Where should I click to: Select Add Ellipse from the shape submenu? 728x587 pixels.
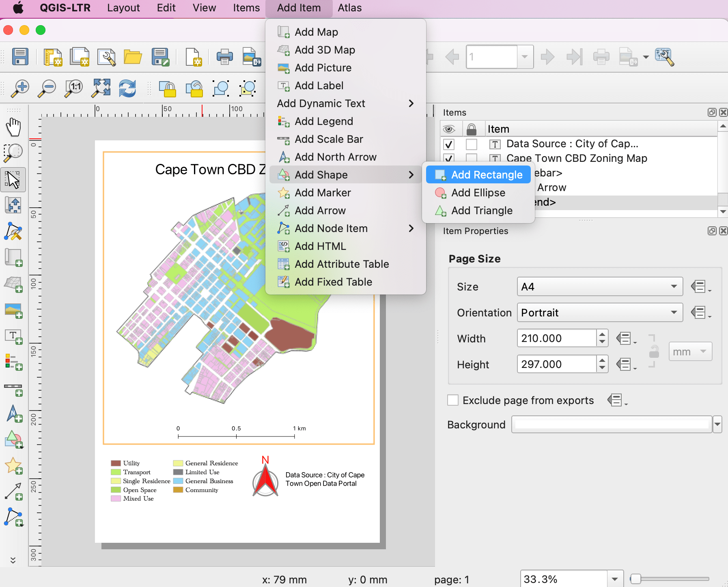(x=478, y=193)
